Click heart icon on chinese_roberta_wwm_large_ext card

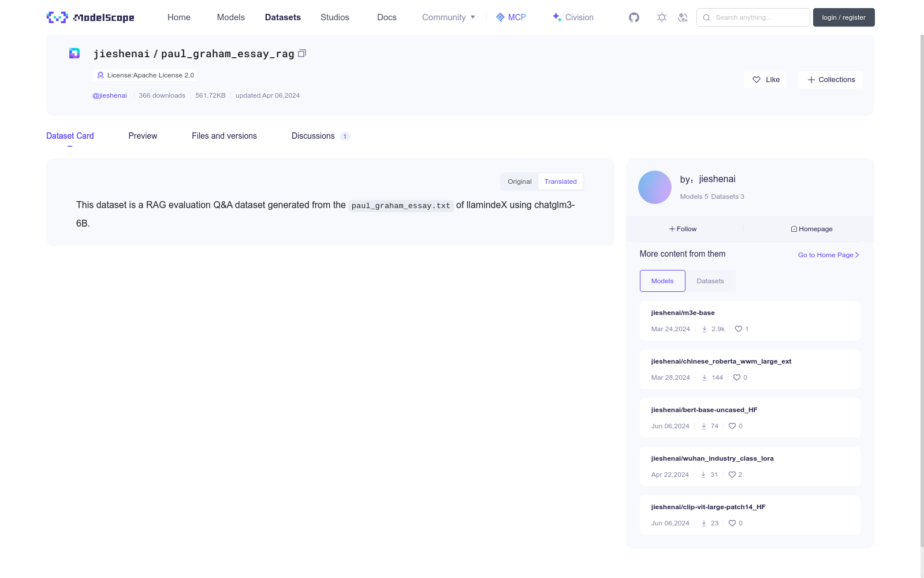737,377
